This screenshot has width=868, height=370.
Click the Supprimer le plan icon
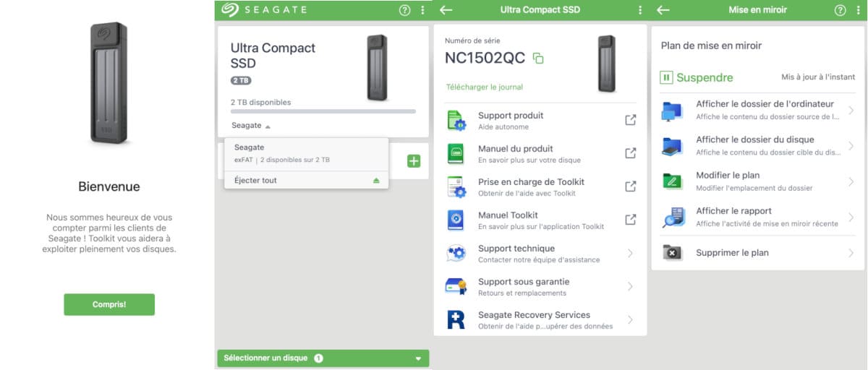pyautogui.click(x=672, y=253)
